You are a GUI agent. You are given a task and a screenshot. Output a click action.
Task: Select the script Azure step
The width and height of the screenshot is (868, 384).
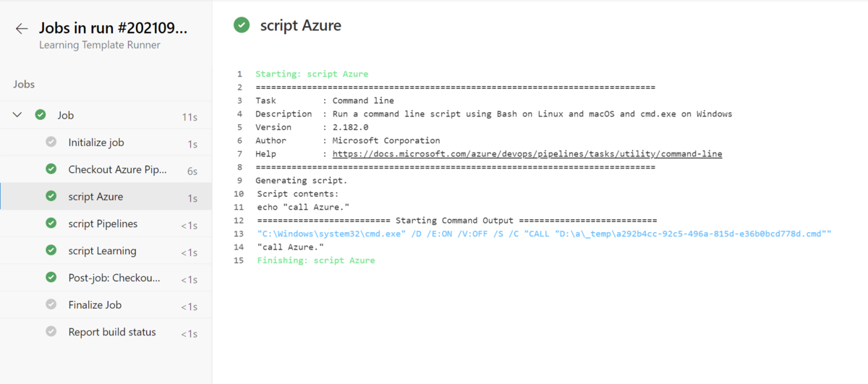[x=95, y=197]
